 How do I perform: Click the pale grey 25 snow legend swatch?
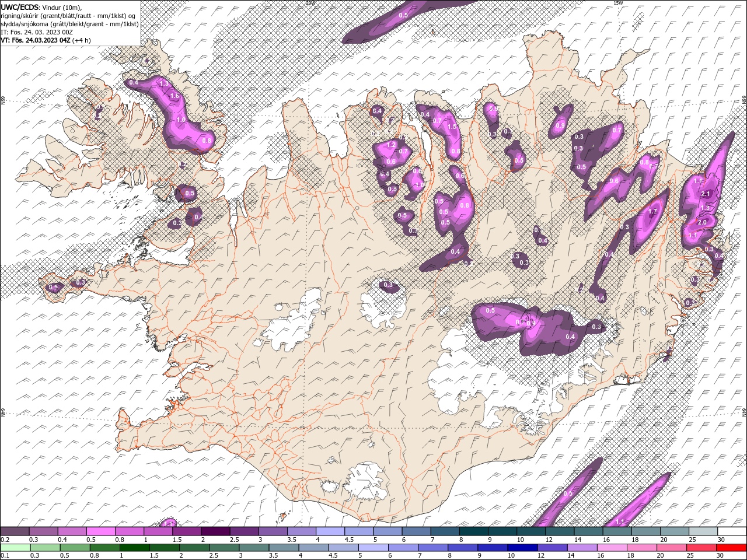click(x=703, y=531)
